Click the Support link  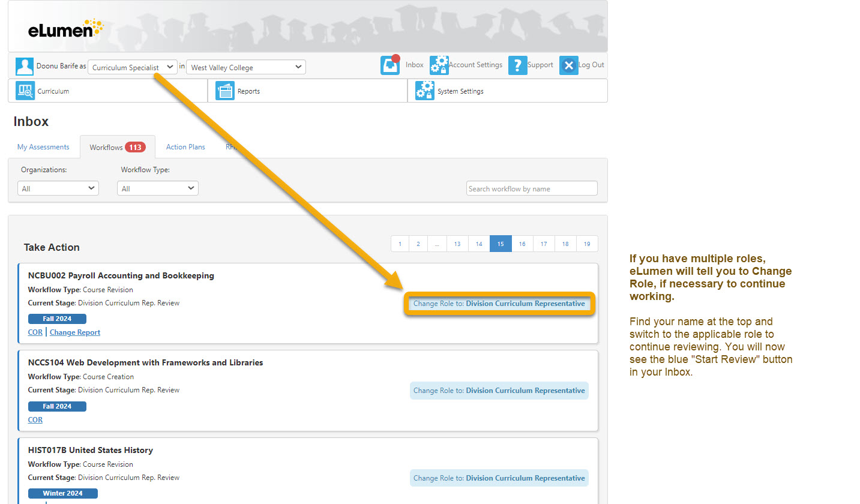(540, 65)
